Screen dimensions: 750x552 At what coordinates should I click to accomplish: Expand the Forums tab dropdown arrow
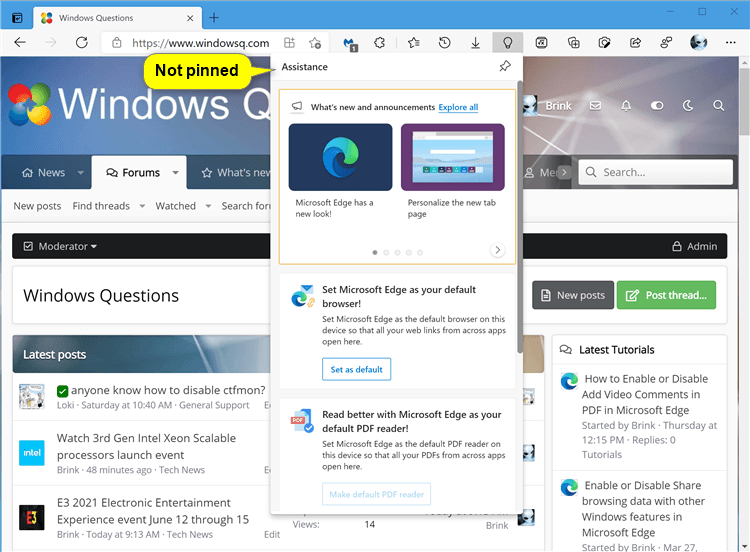pos(176,173)
